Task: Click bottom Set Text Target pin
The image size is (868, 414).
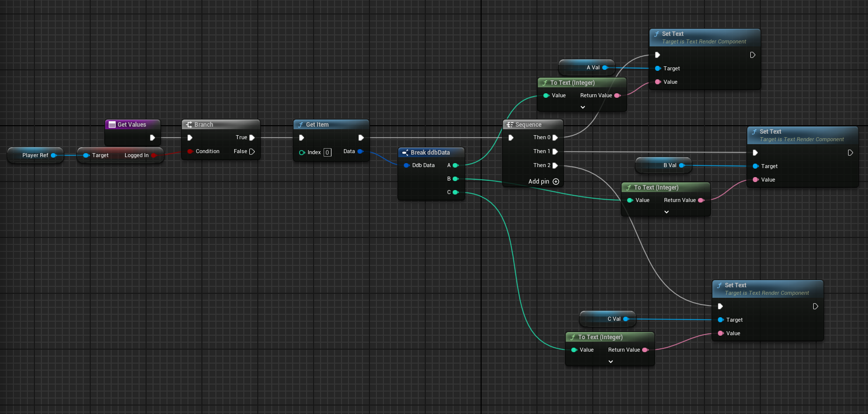Action: pyautogui.click(x=720, y=320)
